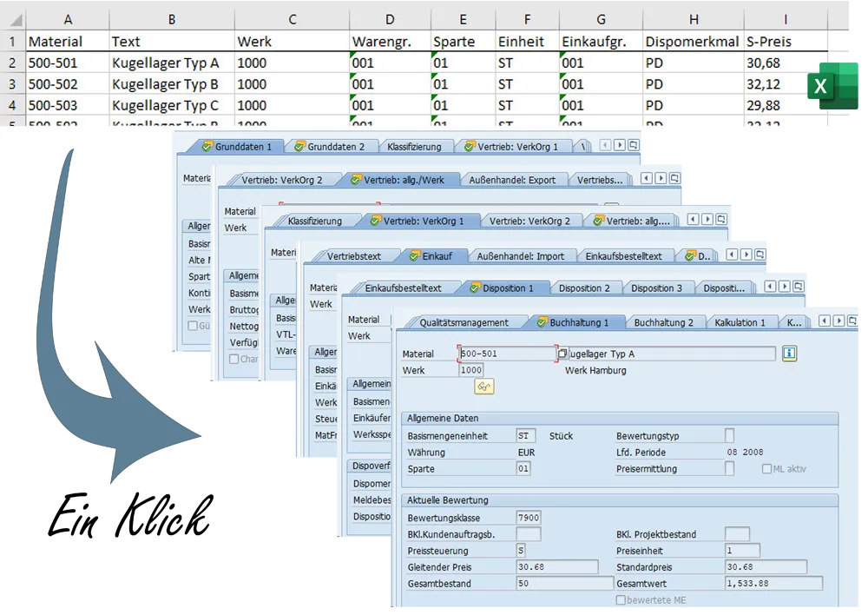
Task: Toggle the grayed checkbox in the Grunddaten window
Action: click(x=194, y=324)
